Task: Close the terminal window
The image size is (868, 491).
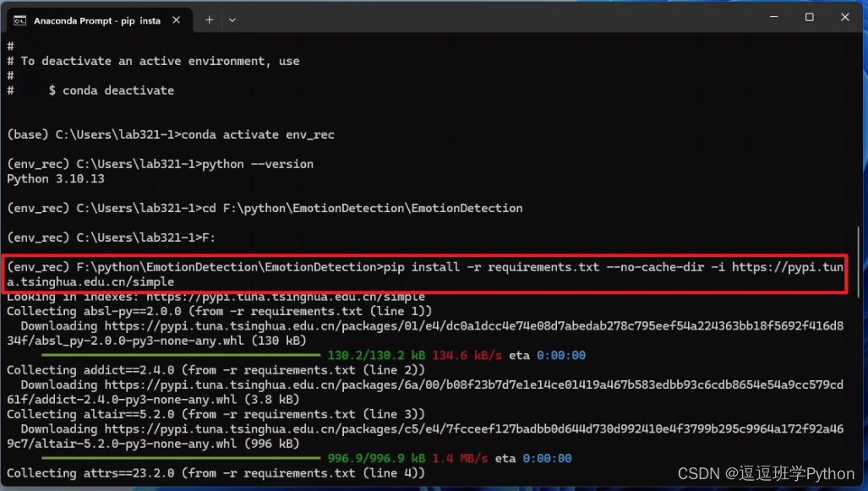Action: click(x=844, y=17)
